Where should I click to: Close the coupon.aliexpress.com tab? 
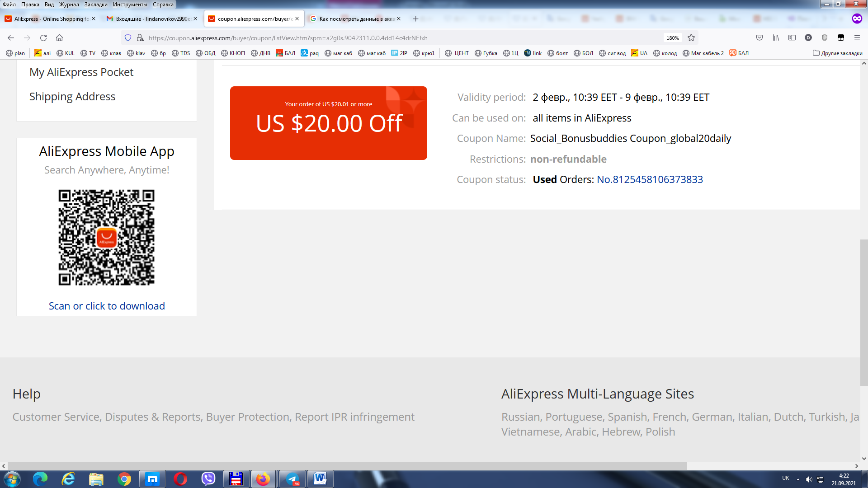(297, 19)
